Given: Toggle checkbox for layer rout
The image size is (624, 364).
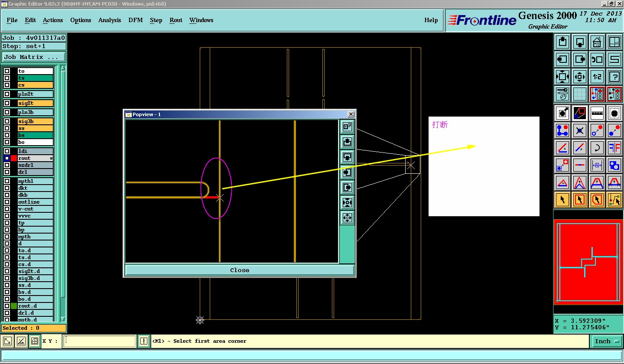Looking at the screenshot, I should point(7,158).
